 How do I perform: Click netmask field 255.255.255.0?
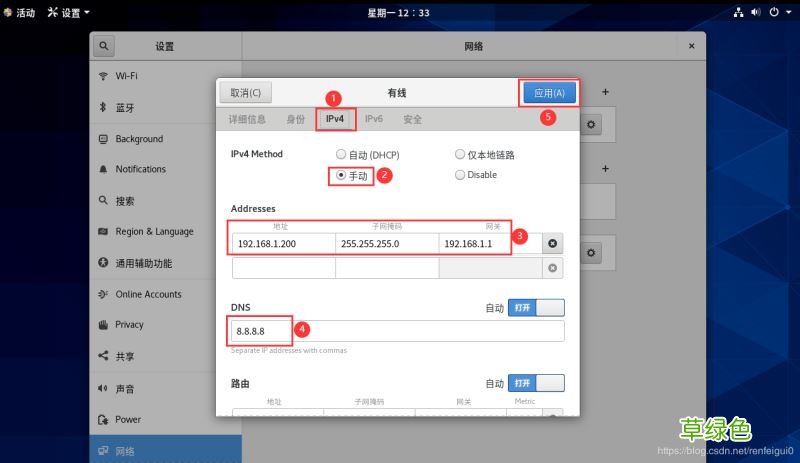click(387, 243)
